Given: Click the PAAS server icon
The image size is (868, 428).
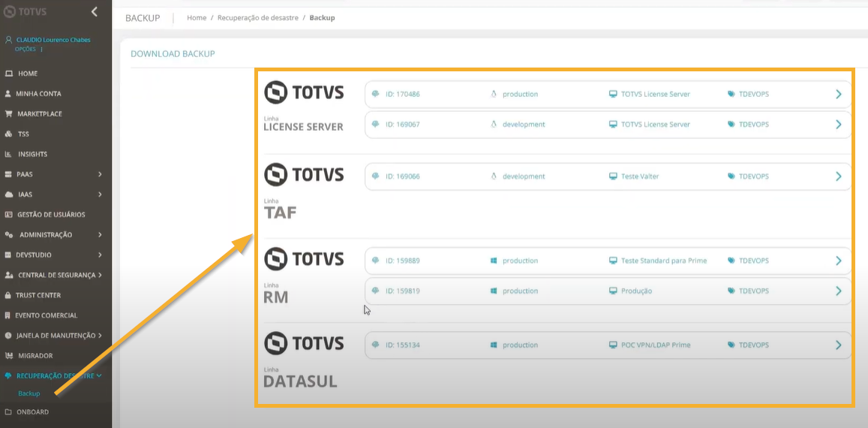Looking at the screenshot, I should point(8,174).
